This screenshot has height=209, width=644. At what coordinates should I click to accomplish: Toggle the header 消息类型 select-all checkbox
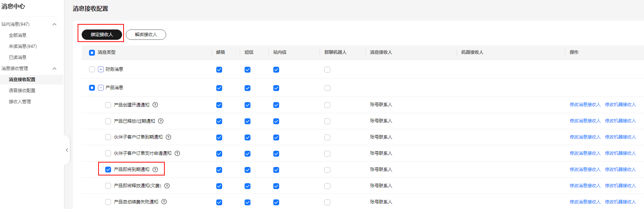(x=92, y=53)
